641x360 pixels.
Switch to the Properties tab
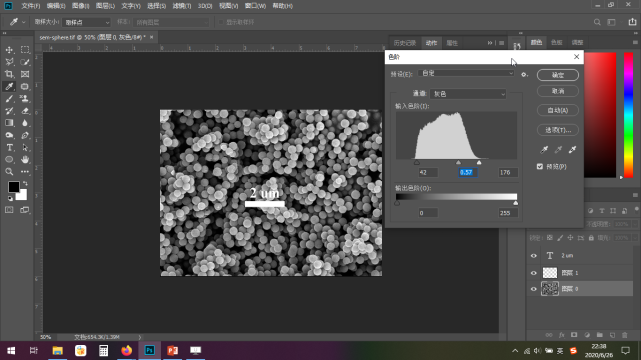click(452, 43)
